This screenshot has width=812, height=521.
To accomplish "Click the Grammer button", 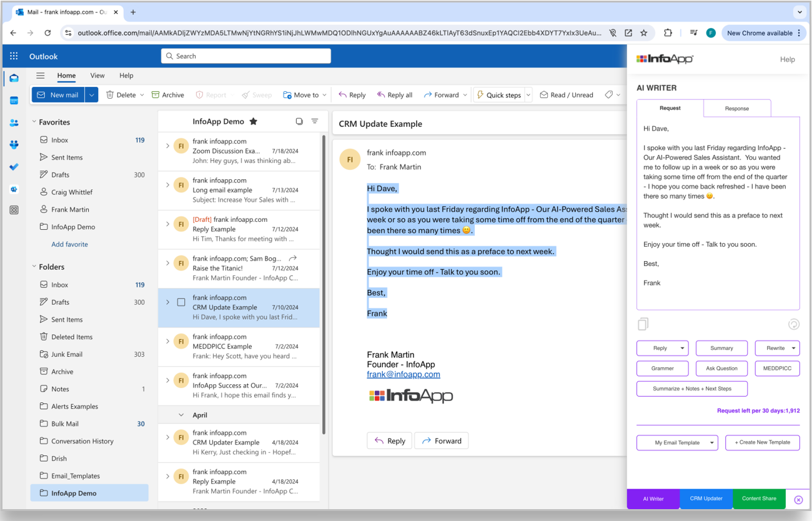I will [663, 369].
